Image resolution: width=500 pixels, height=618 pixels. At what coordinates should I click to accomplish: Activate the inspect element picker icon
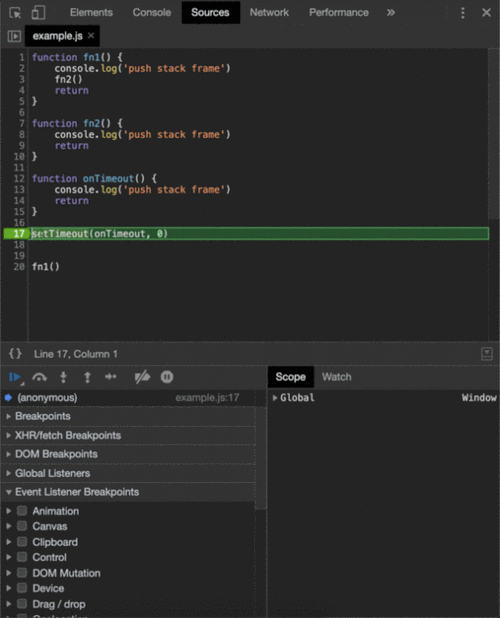pyautogui.click(x=15, y=13)
